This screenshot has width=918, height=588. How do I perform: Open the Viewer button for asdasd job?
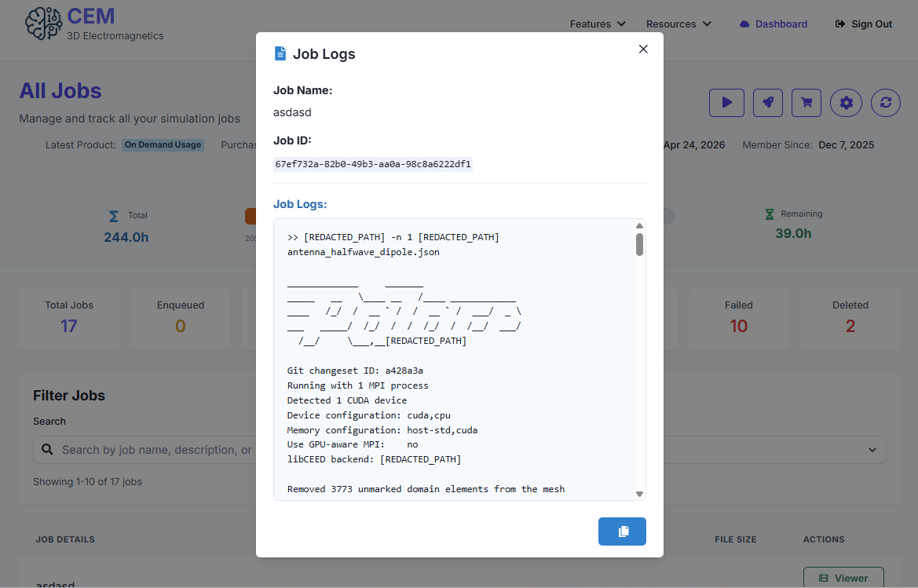[843, 578]
